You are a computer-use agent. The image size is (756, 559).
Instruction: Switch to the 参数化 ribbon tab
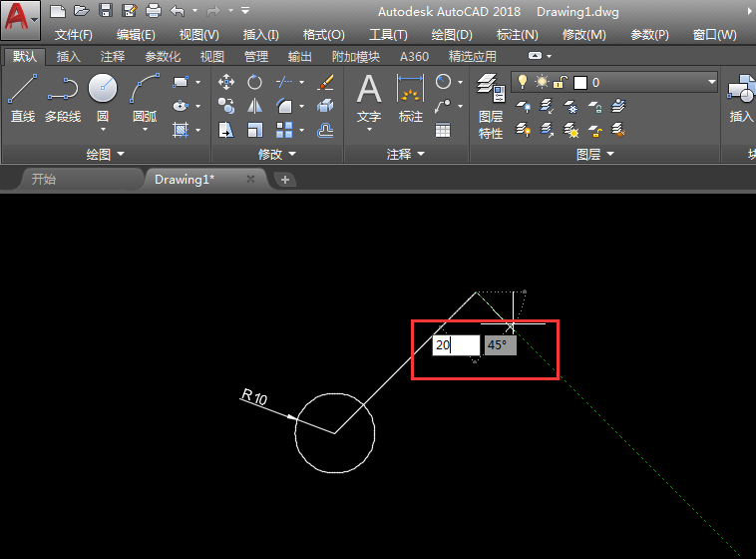(163, 57)
